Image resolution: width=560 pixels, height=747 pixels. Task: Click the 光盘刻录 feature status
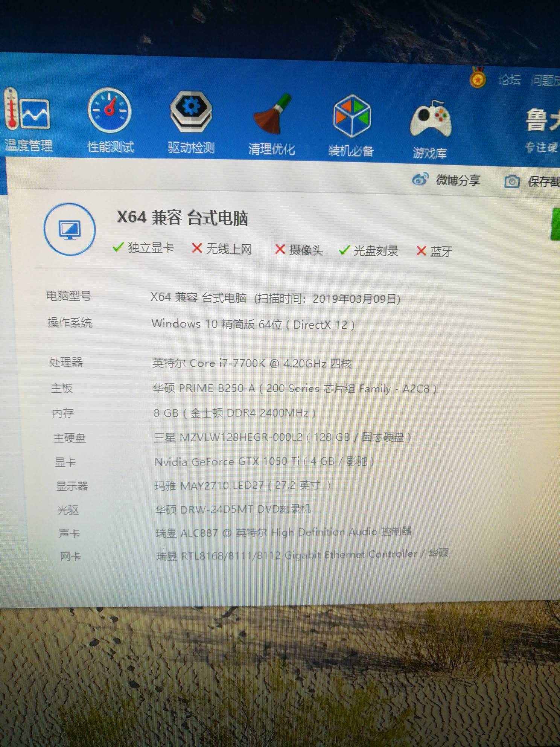click(x=368, y=250)
